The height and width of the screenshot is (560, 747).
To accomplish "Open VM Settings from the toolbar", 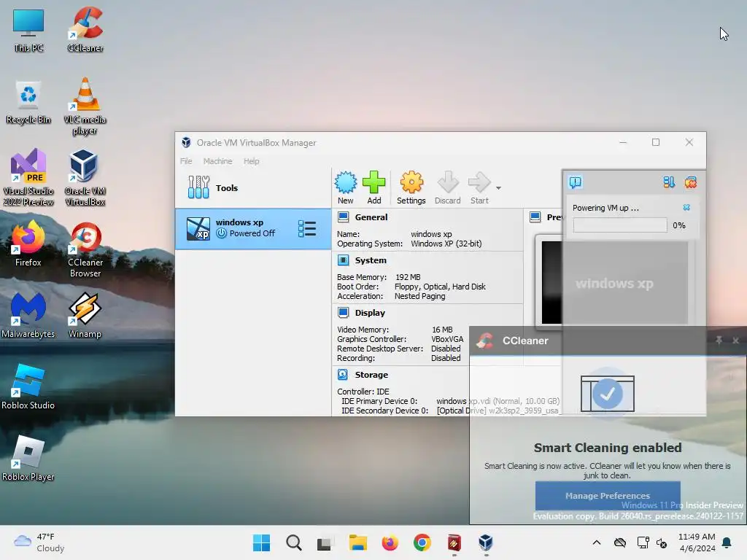I will click(x=411, y=187).
